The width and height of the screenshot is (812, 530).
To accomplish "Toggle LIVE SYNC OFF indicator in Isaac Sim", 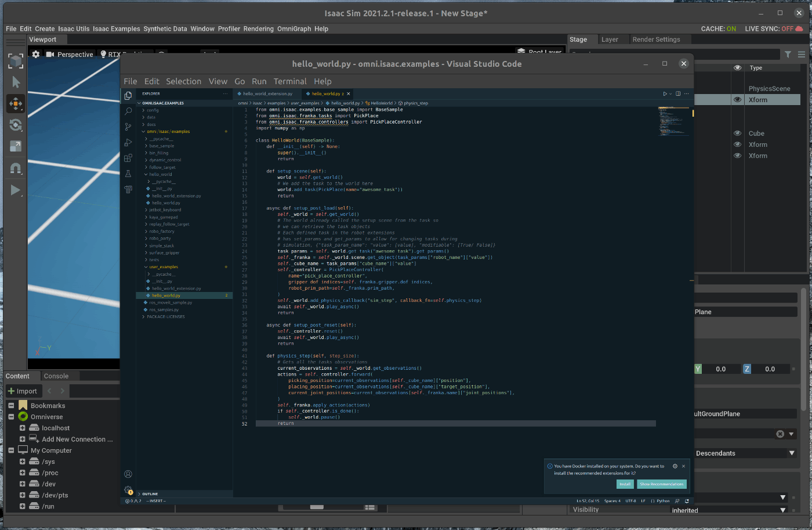I will click(774, 28).
